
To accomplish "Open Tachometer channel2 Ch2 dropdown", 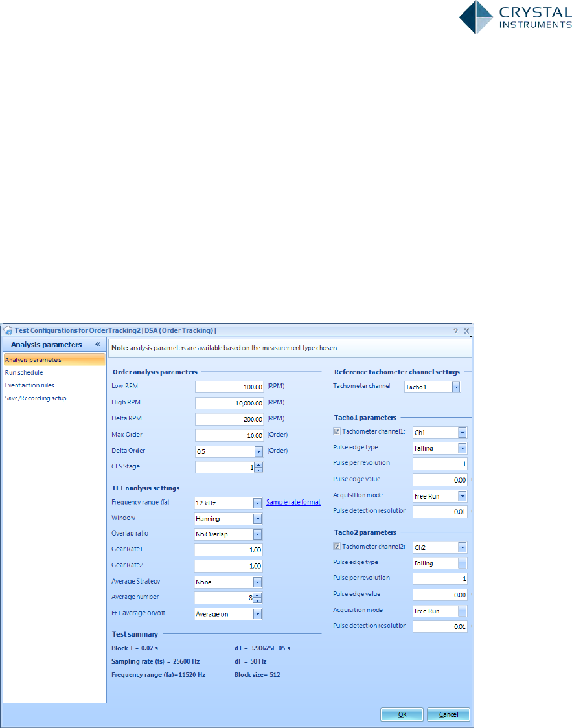I will [x=462, y=547].
